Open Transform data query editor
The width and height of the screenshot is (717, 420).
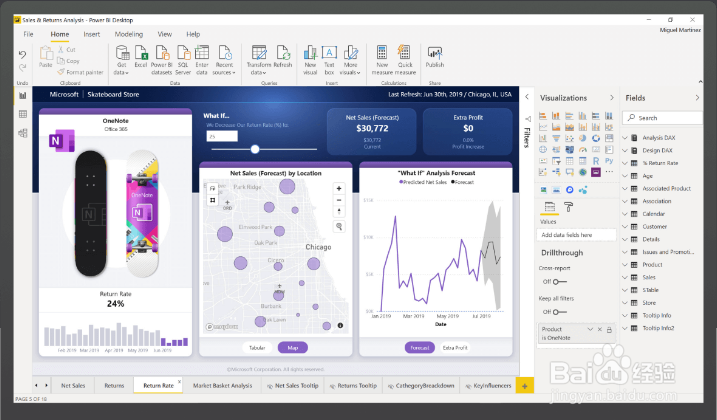(259, 53)
